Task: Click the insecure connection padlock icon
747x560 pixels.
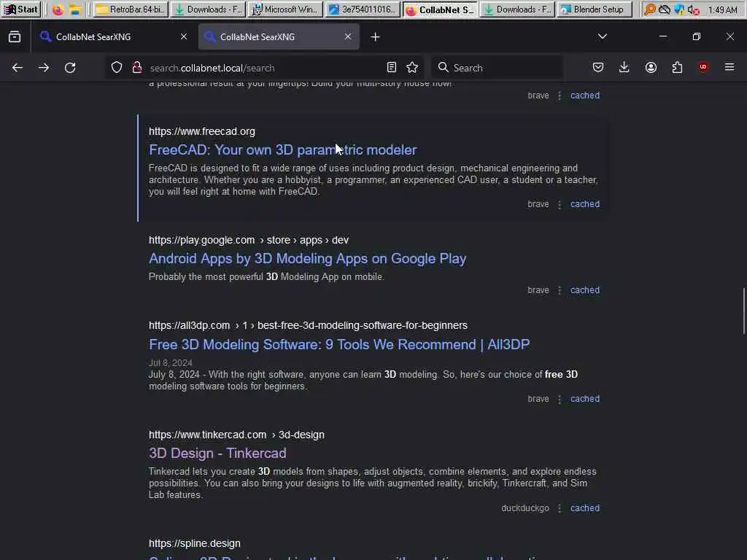Action: click(137, 68)
